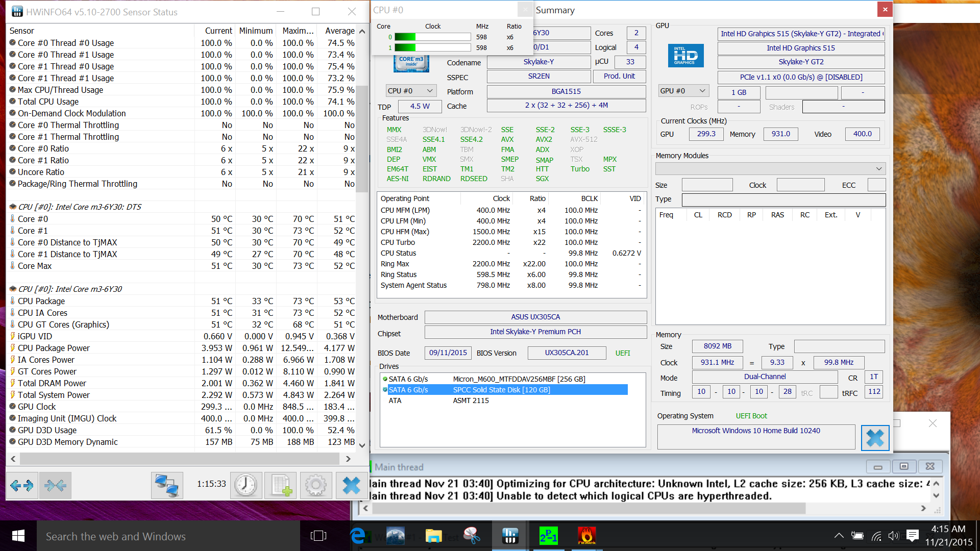Open the CPU #0 selector dropdown
The image size is (980, 551).
(410, 91)
